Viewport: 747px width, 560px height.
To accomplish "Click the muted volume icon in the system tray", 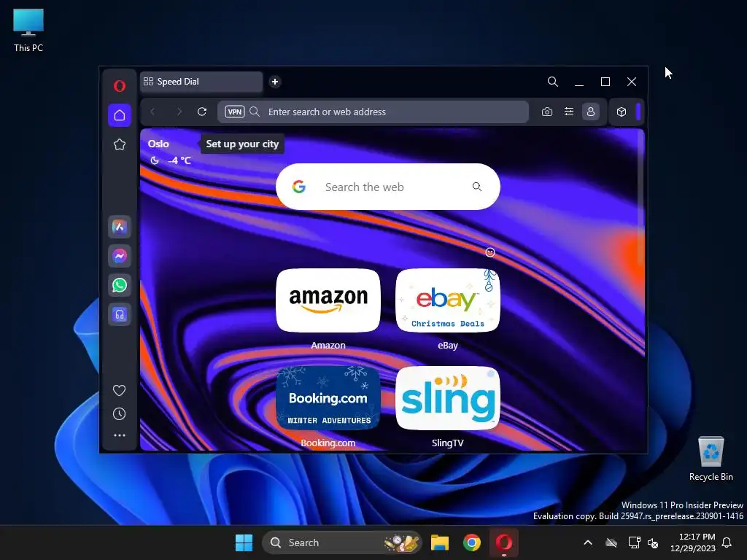I will (653, 542).
